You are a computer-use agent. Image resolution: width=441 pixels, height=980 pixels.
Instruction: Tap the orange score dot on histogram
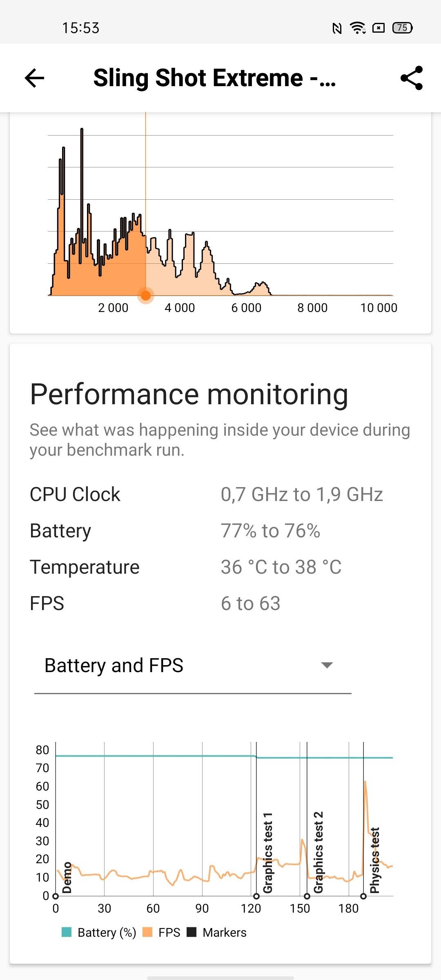pyautogui.click(x=146, y=295)
